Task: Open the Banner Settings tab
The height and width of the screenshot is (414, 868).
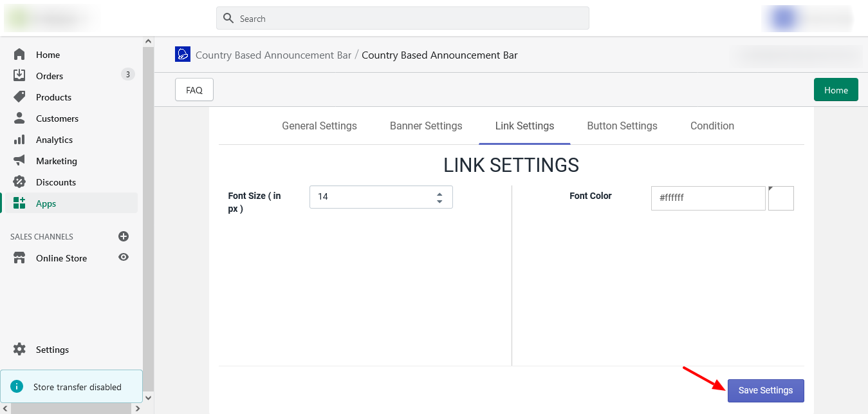Action: 426,126
